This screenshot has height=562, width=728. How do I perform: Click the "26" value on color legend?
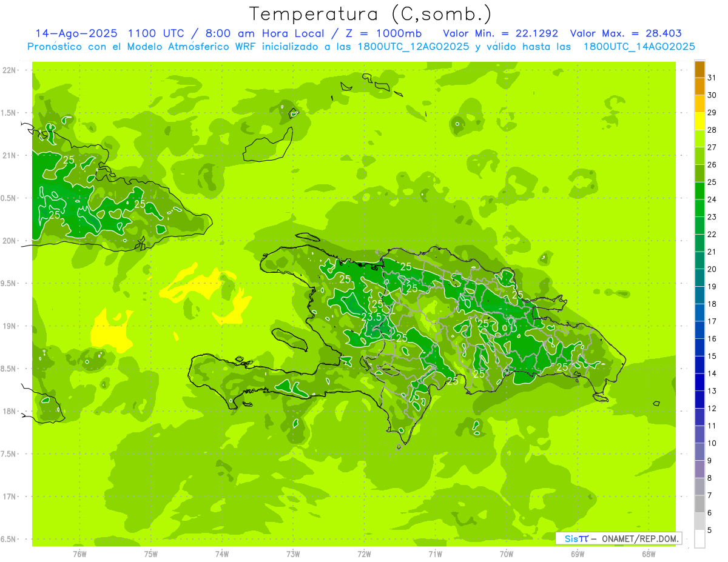(x=712, y=165)
